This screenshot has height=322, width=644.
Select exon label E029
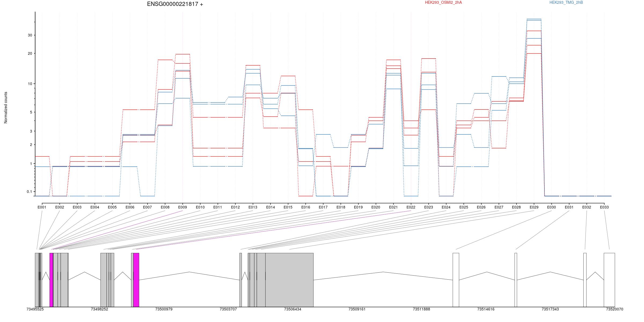(x=534, y=207)
